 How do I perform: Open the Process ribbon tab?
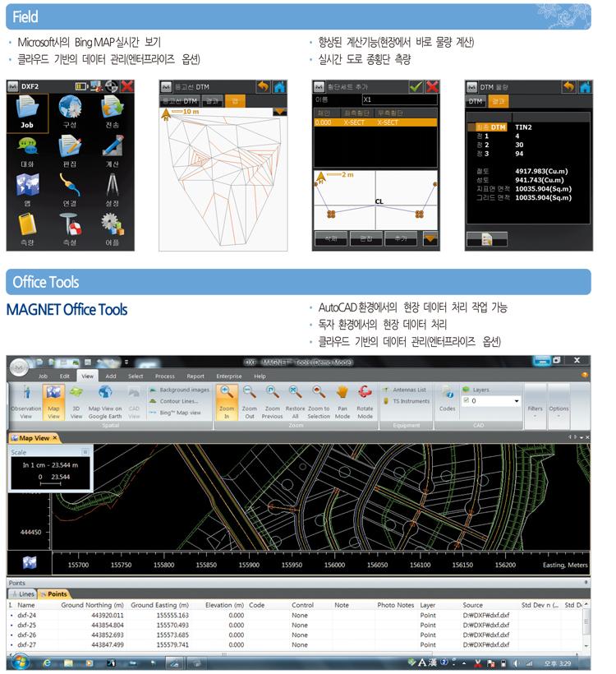[165, 376]
